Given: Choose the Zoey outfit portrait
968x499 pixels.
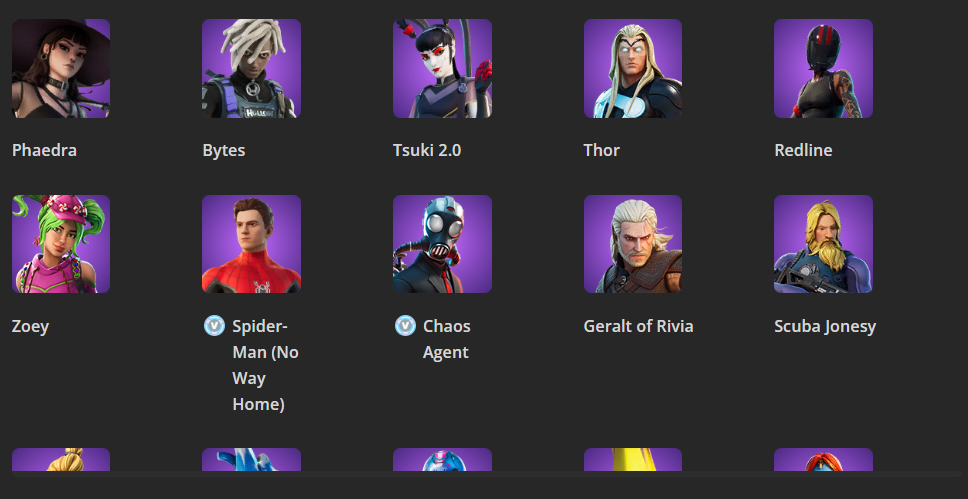Looking at the screenshot, I should (x=61, y=244).
